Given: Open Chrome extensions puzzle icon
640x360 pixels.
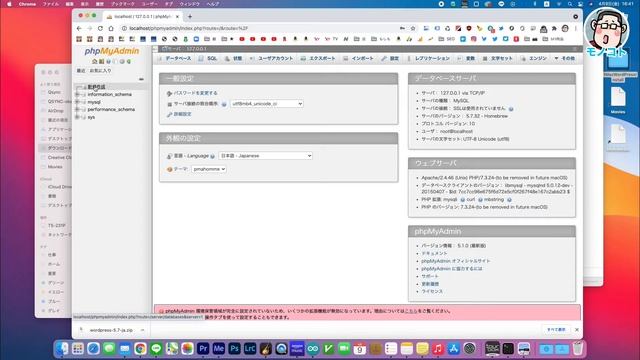Looking at the screenshot, I should click(554, 29).
